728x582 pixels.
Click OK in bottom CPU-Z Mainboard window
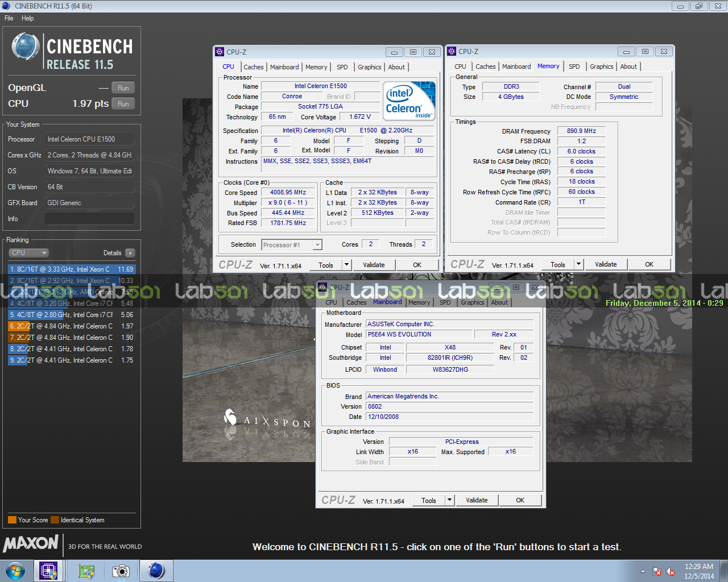520,500
